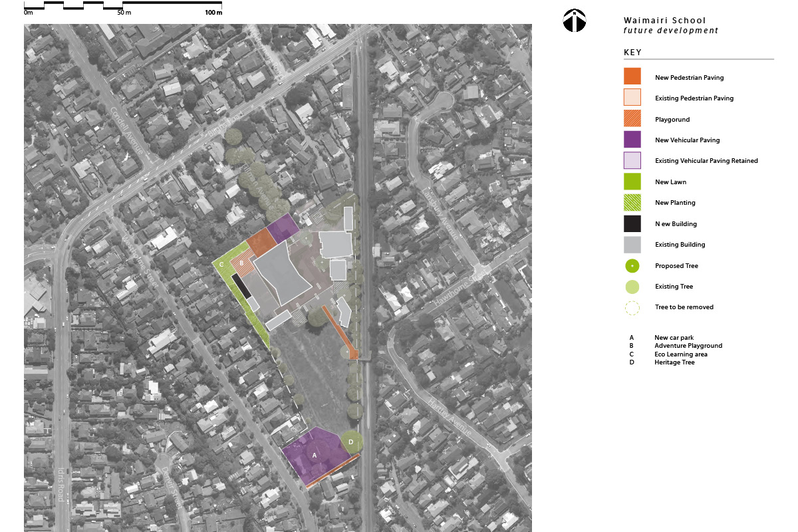Image resolution: width=798 pixels, height=532 pixels.
Task: Select the black New Building swatch
Action: (632, 223)
